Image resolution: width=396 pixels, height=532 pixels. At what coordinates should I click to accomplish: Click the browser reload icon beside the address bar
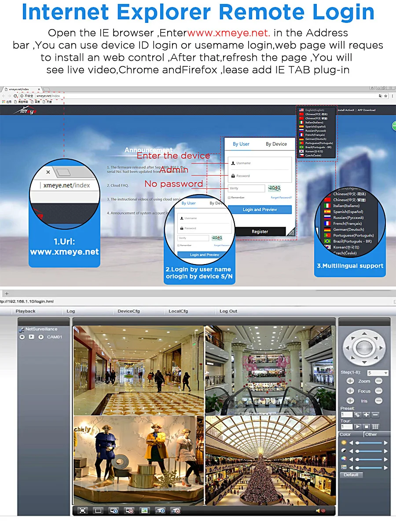tap(15, 95)
